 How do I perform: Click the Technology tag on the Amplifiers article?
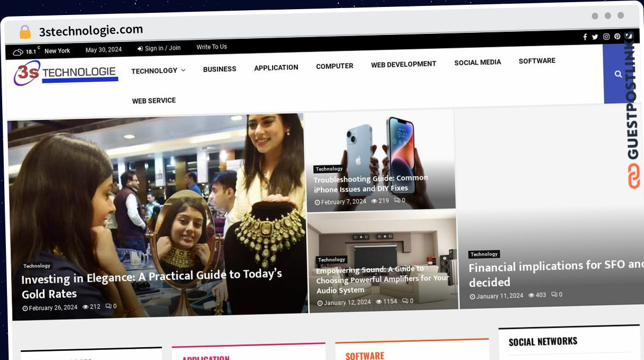332,260
